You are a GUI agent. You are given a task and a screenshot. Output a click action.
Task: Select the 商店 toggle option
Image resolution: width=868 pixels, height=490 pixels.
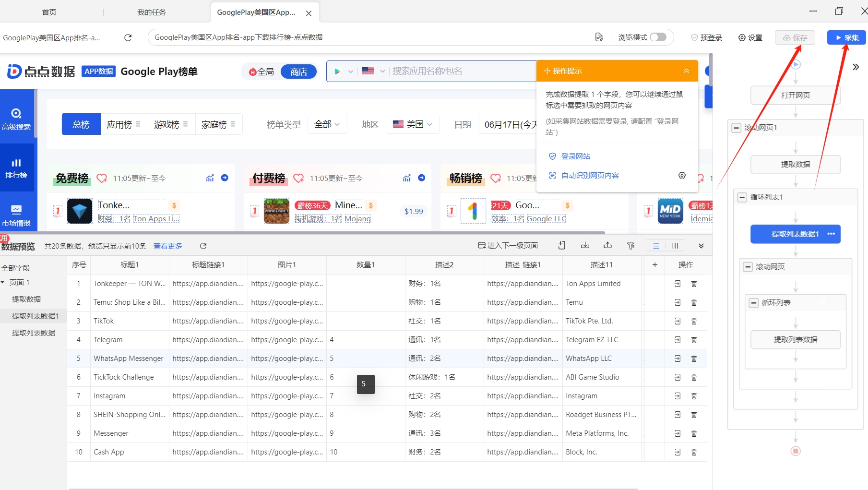(x=298, y=72)
